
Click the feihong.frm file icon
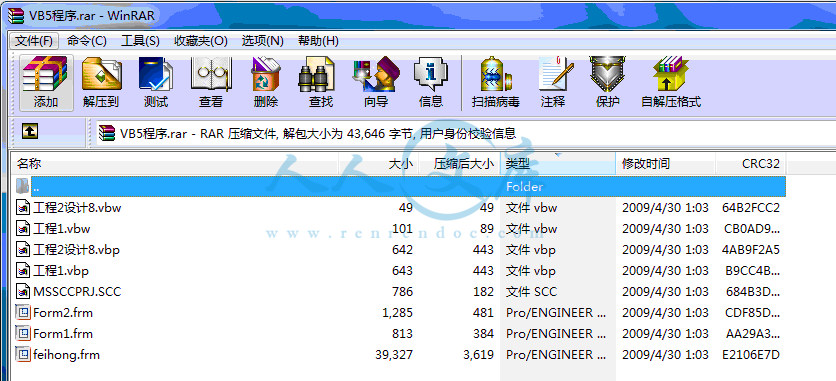pyautogui.click(x=22, y=354)
